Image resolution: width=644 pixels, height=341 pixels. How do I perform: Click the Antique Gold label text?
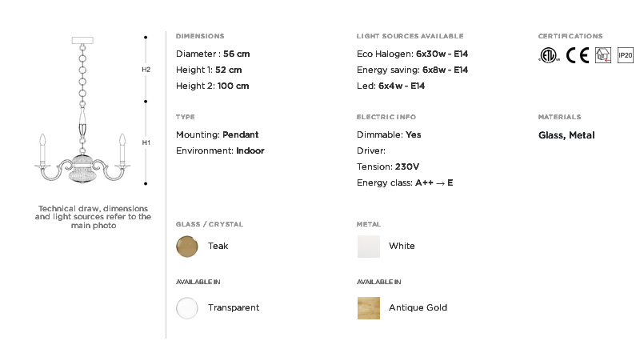(418, 307)
